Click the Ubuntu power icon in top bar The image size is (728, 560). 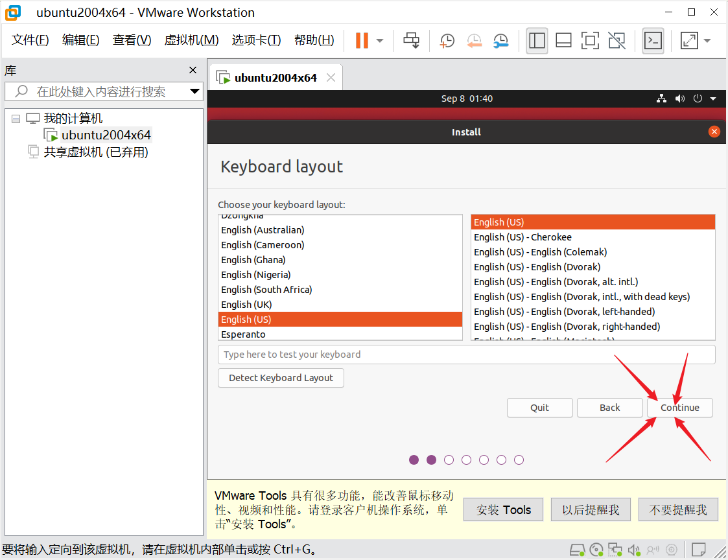pyautogui.click(x=698, y=99)
